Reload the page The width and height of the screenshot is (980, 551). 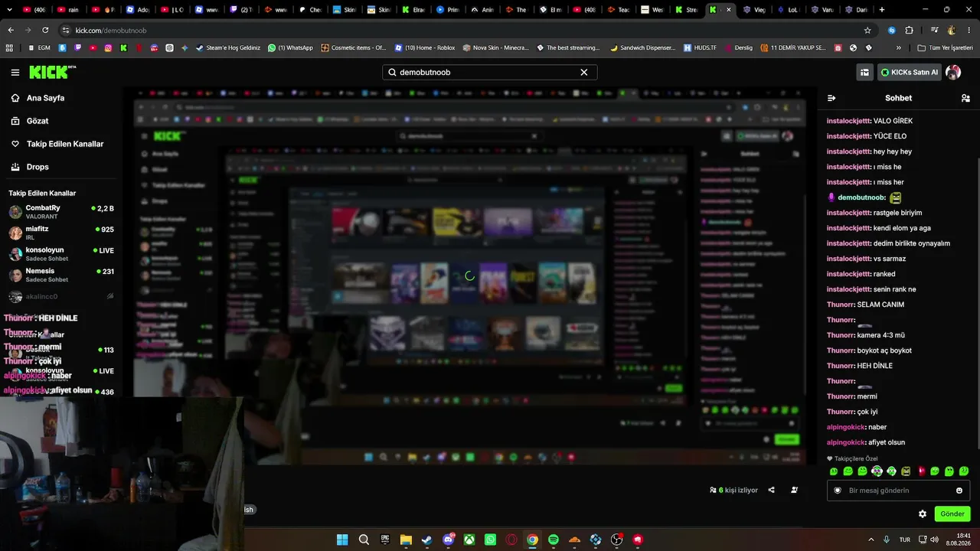pos(45,30)
